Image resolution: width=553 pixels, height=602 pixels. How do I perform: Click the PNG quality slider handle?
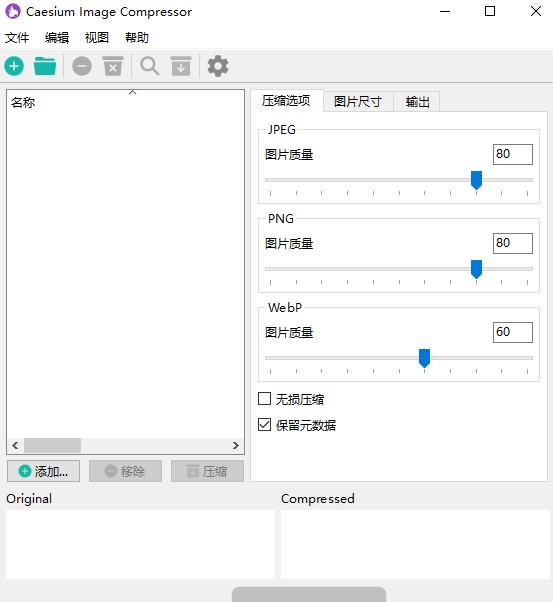pos(476,269)
